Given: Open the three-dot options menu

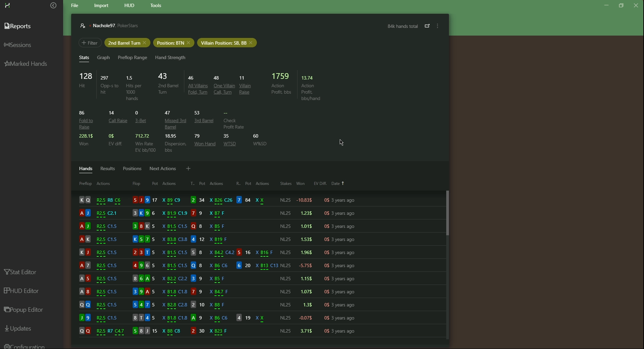Looking at the screenshot, I should point(438,26).
